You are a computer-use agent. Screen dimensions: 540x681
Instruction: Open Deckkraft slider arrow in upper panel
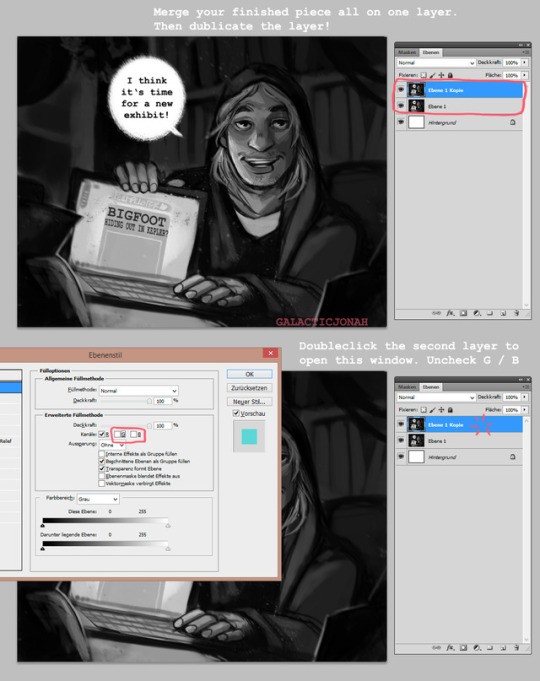(525, 63)
